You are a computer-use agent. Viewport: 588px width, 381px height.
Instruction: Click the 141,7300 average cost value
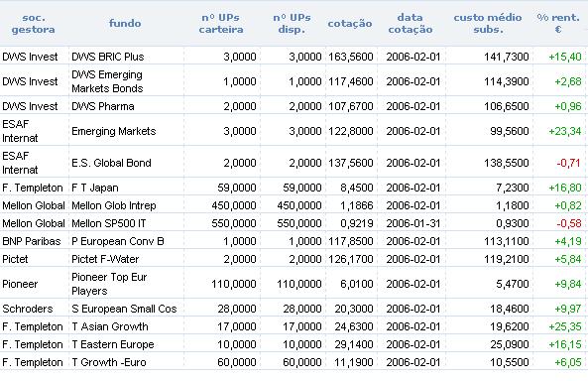point(507,57)
